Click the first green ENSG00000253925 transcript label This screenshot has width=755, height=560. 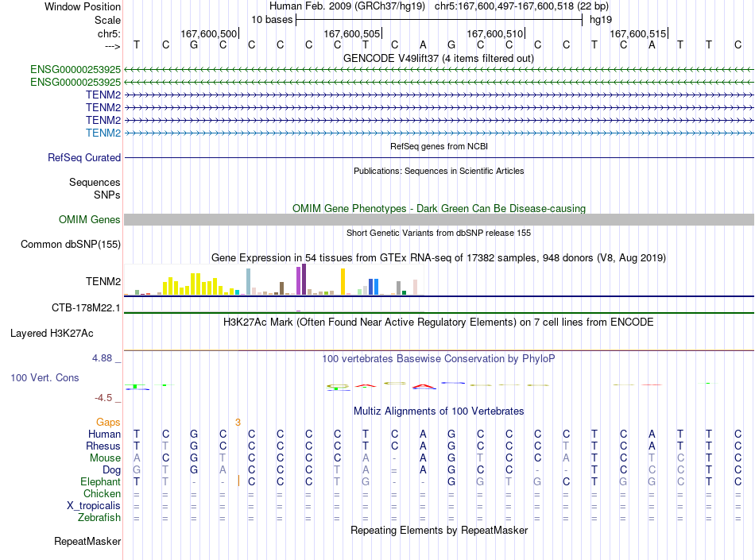pos(75,70)
